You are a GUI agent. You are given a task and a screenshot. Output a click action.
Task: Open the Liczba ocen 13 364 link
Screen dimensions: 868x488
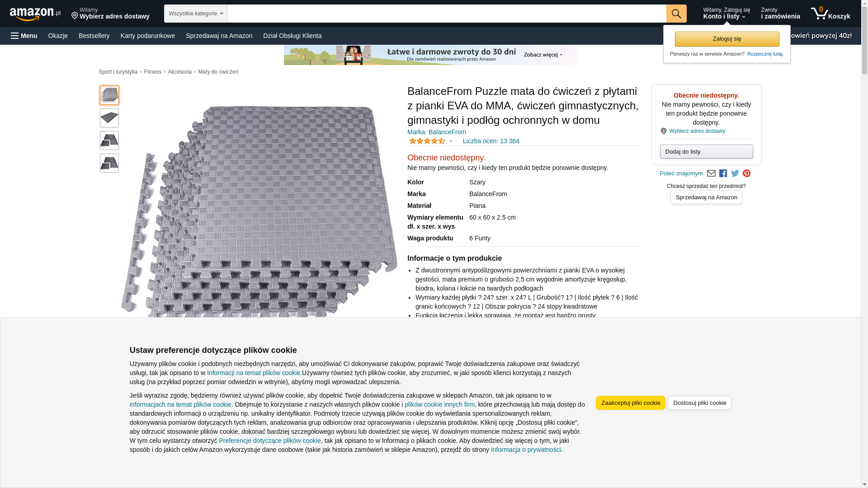point(491,141)
